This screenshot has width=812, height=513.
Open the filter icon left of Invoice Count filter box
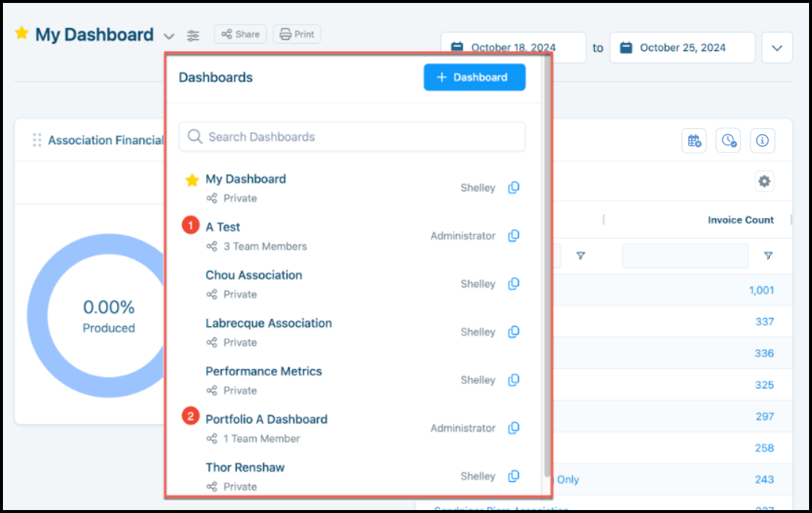pyautogui.click(x=581, y=256)
